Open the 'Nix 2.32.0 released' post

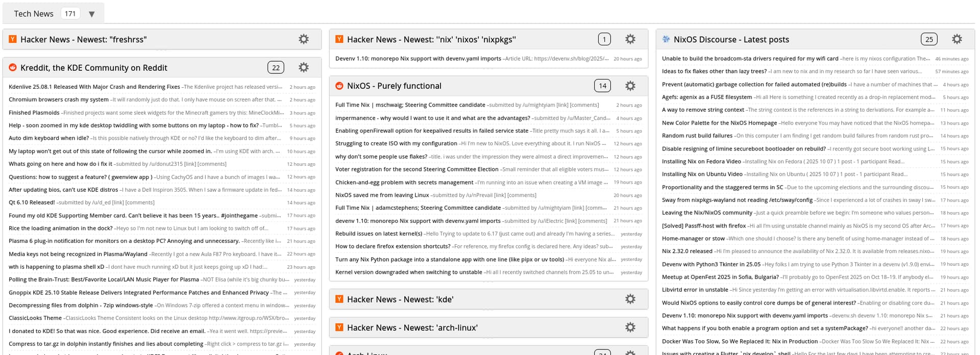coord(687,251)
